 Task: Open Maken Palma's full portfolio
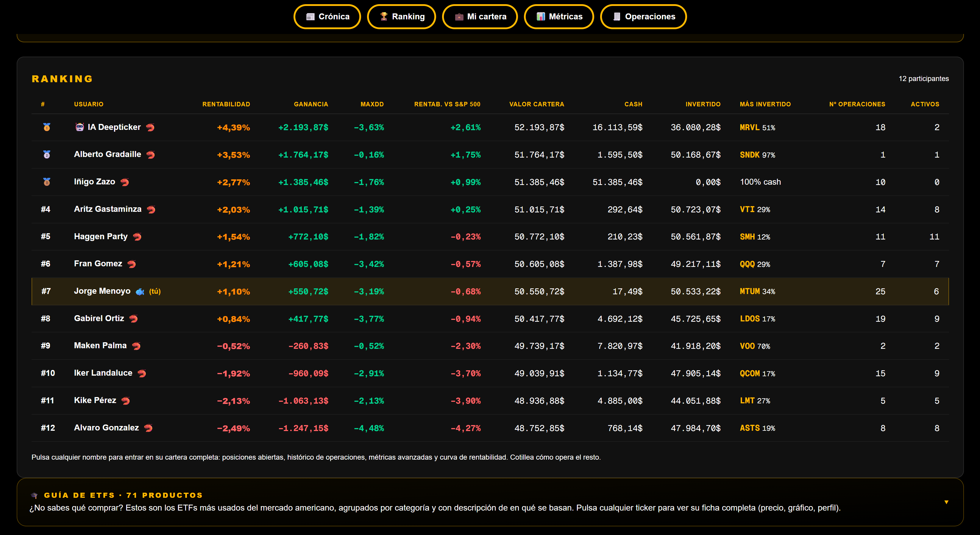pos(100,345)
